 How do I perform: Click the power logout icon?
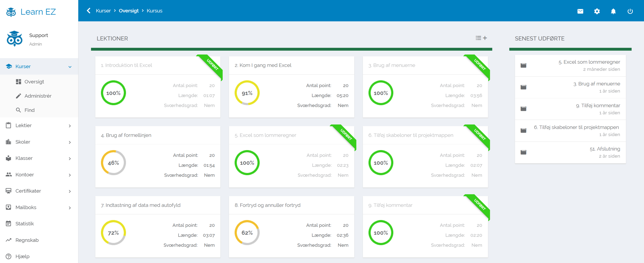click(630, 11)
